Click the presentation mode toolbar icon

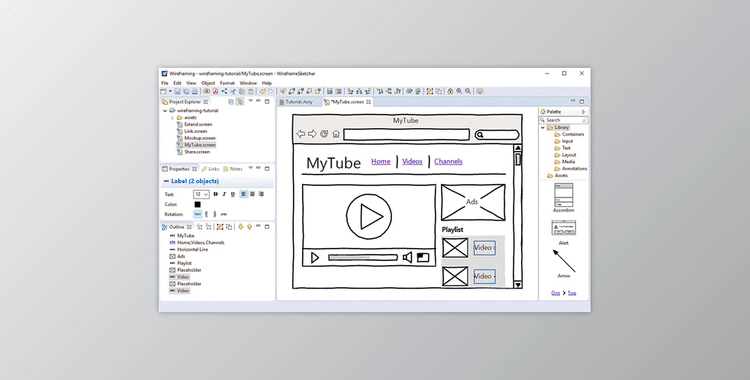click(480, 91)
